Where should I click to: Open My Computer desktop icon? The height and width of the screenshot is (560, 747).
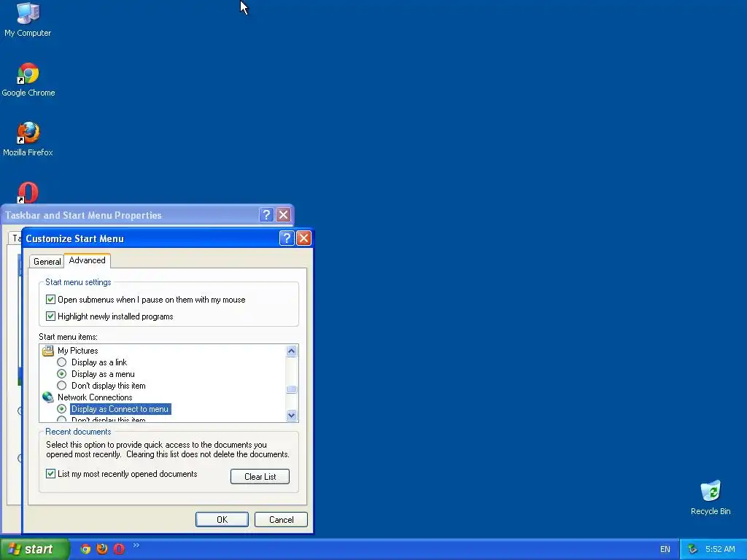tap(28, 20)
